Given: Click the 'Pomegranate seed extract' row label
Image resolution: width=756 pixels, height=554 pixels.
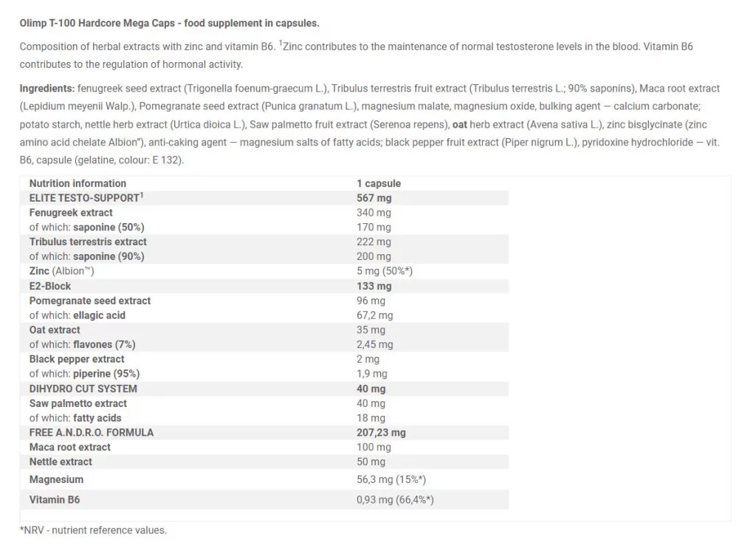Looking at the screenshot, I should 90,301.
